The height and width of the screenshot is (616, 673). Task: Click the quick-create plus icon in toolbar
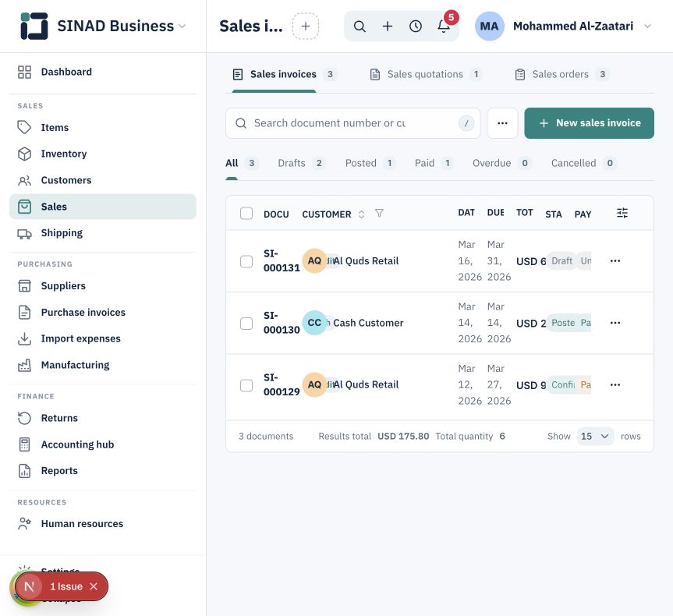click(388, 27)
